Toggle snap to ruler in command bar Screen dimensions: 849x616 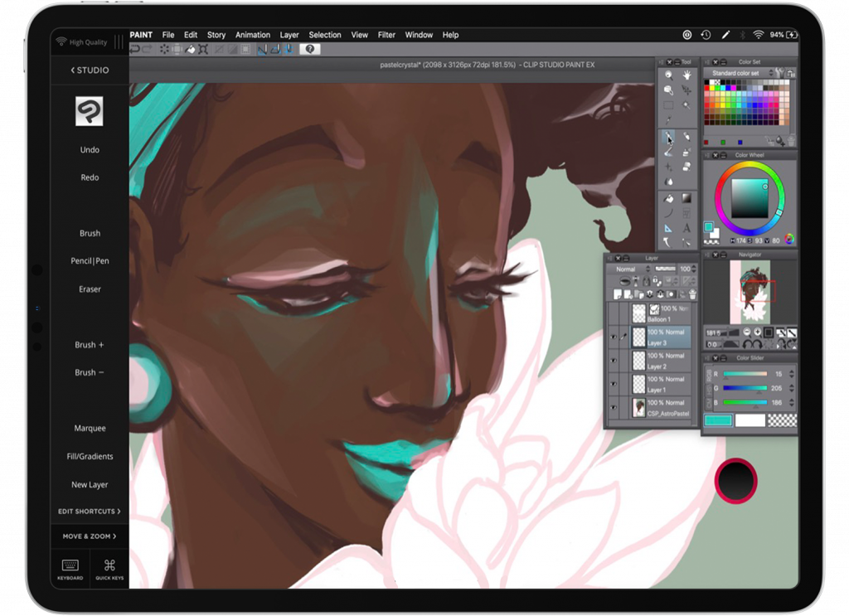coord(262,49)
